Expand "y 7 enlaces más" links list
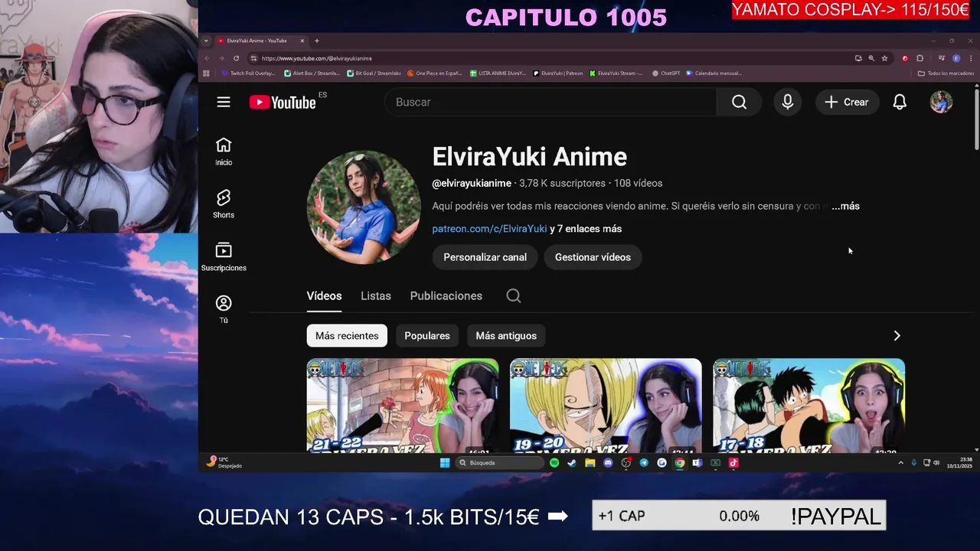 click(x=586, y=229)
